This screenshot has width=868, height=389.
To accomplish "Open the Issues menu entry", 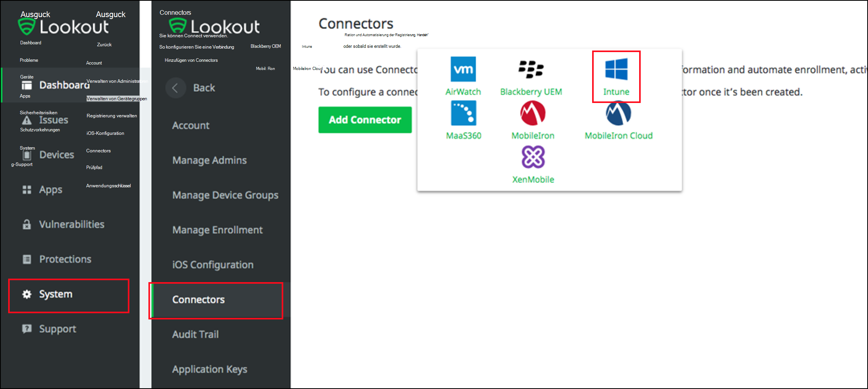I will click(54, 120).
